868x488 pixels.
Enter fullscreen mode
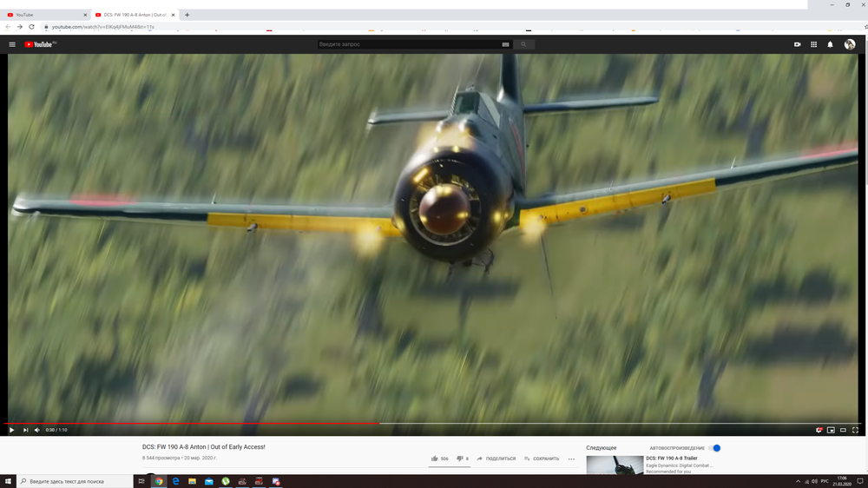[855, 430]
